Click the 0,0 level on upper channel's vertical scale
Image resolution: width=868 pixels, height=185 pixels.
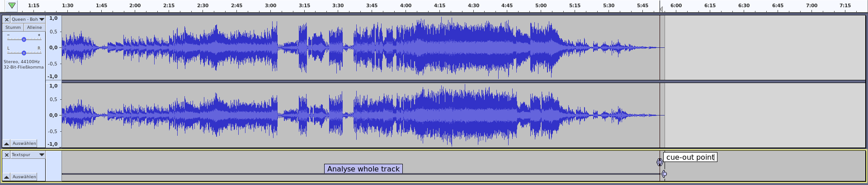click(x=53, y=47)
